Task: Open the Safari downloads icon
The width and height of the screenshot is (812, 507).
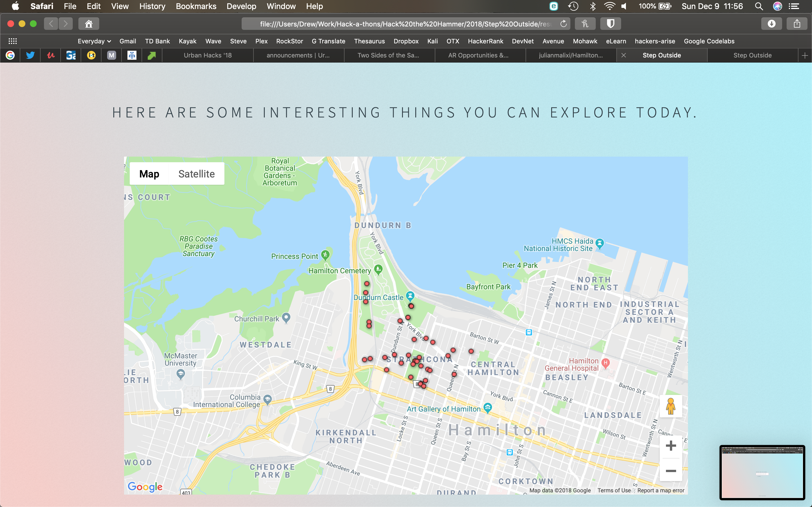Action: click(771, 24)
